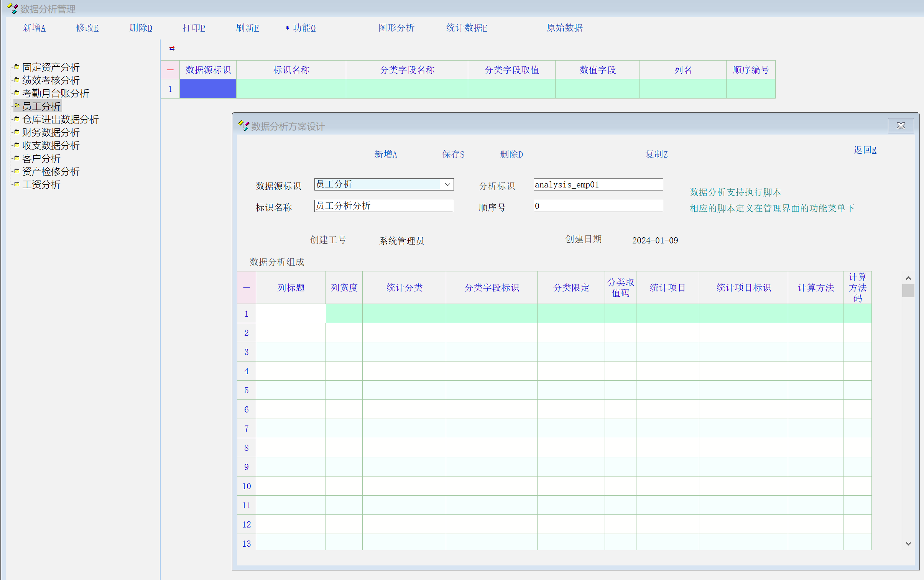This screenshot has width=924, height=580.
Task: Click the 返回R link
Action: tap(865, 150)
